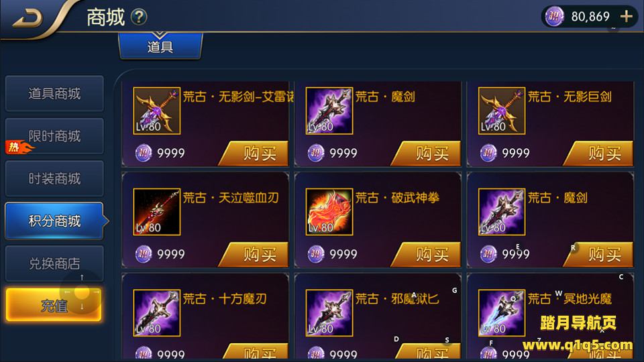Select 荒古·天泣噬血刃 weapon icon
The height and width of the screenshot is (362, 644).
pos(157,212)
